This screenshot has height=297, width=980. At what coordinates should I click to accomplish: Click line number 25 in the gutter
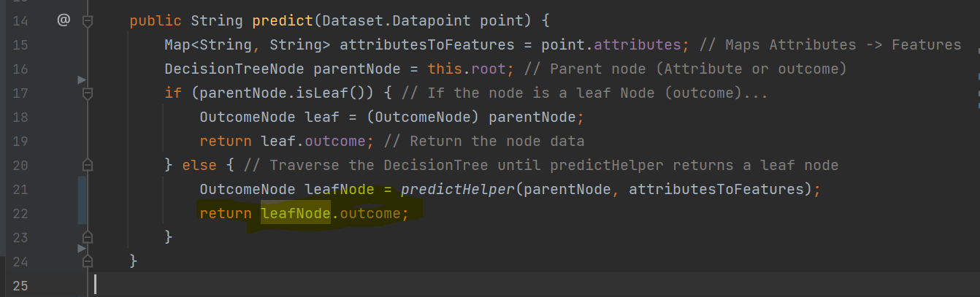[20, 285]
